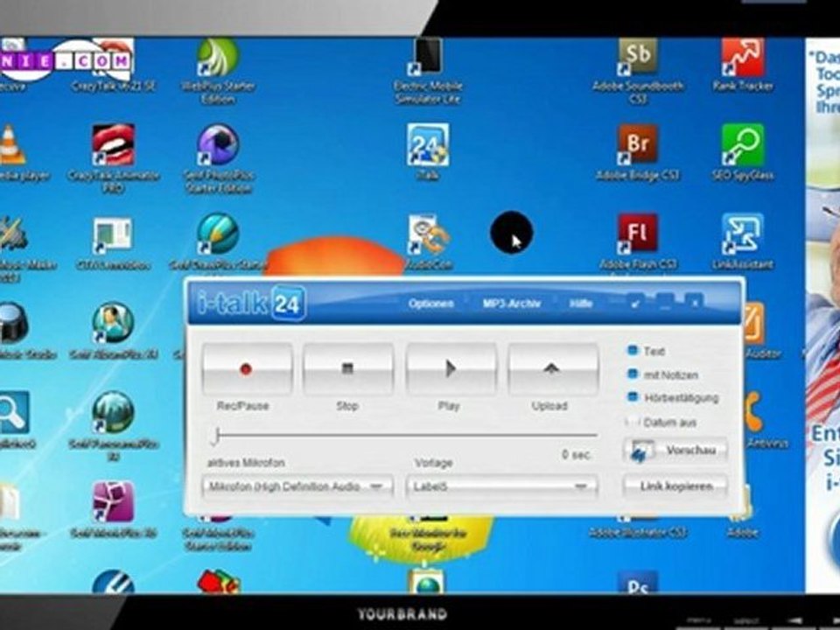
Task: Toggle the Hörbestätigung checkbox
Action: [x=633, y=397]
